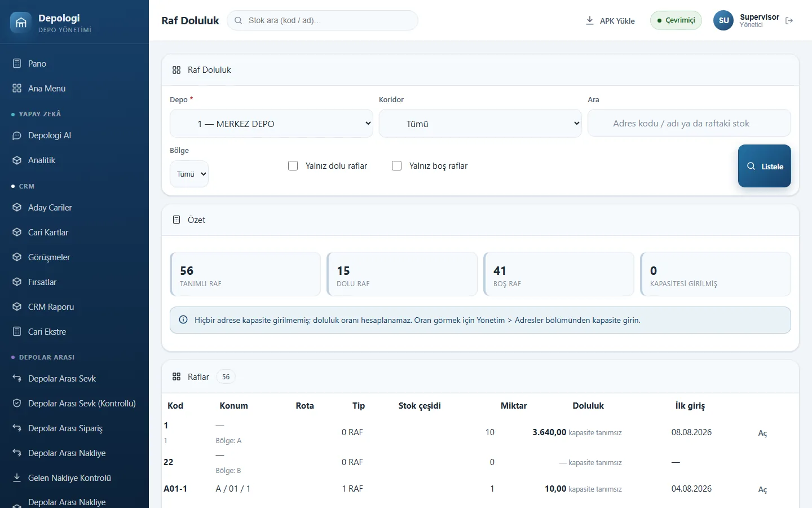
Task: Open Depolar Arası Sipariş item
Action: [x=74, y=428]
